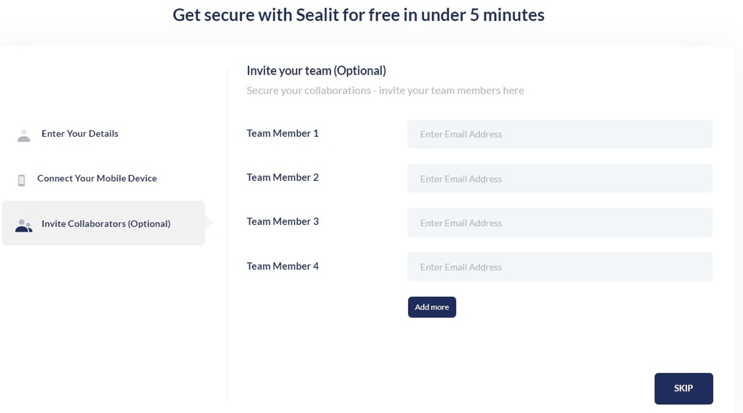Focus the Team Member 2 email field
Screen dimensions: 743x413
pos(560,179)
